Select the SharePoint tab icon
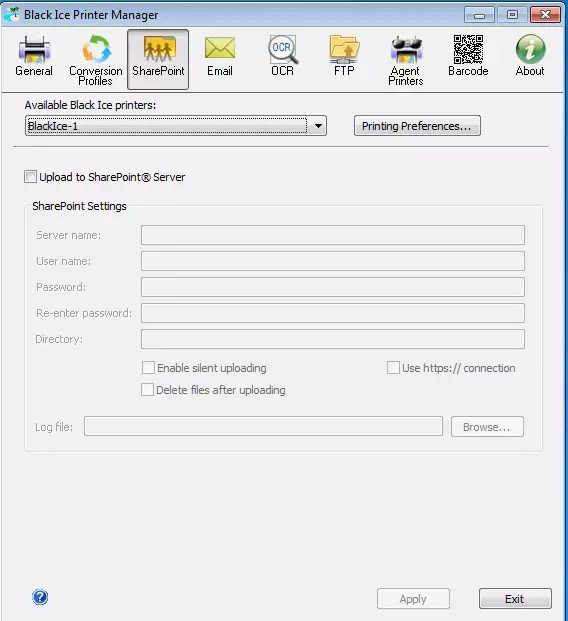The image size is (568, 621). 158,59
